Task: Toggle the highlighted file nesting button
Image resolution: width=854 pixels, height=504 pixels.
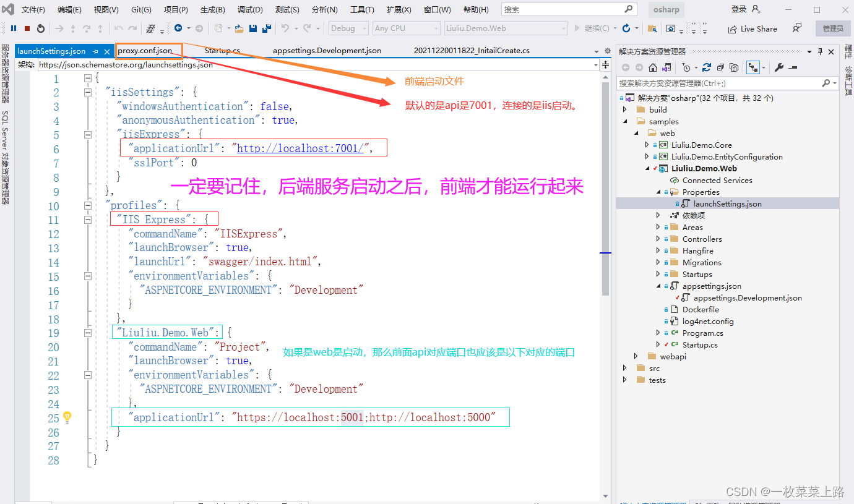Action: 753,67
